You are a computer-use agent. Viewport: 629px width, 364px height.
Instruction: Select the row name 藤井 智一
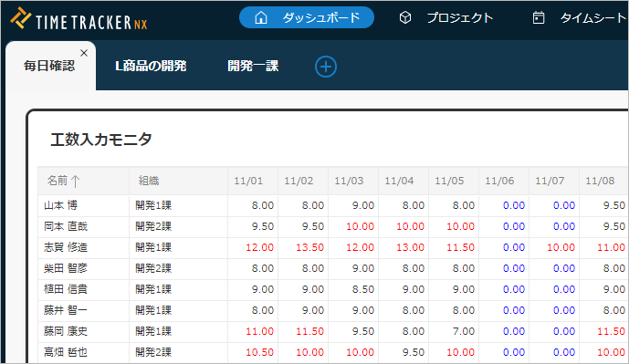click(x=66, y=310)
